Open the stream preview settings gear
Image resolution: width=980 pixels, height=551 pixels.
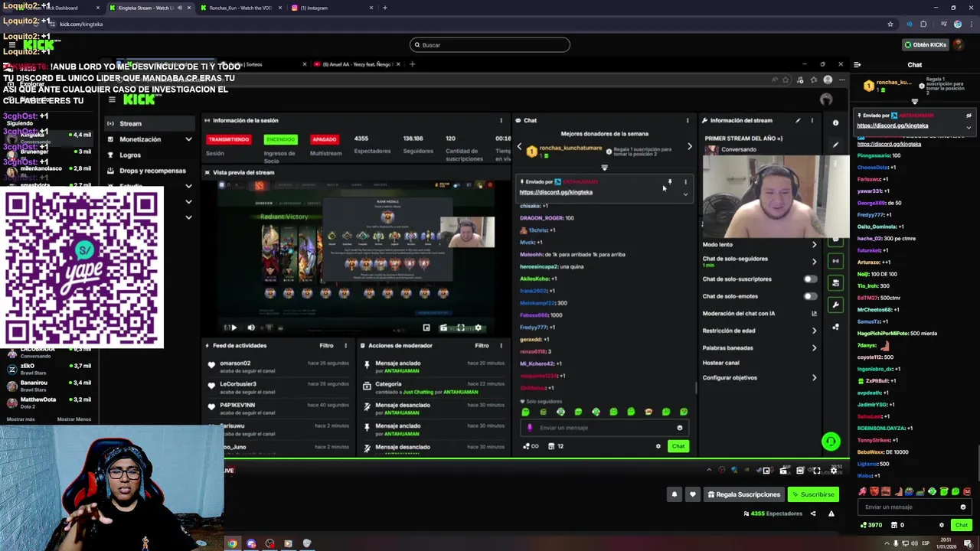[x=479, y=328]
